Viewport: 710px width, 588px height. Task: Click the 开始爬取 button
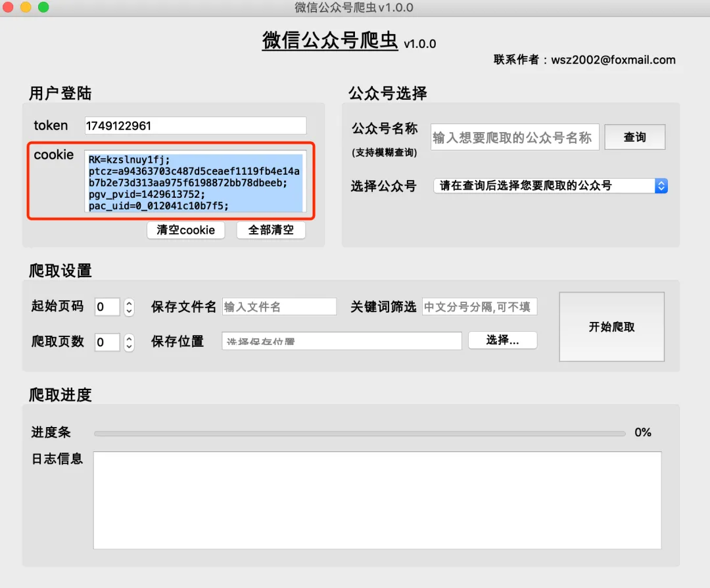coord(612,327)
